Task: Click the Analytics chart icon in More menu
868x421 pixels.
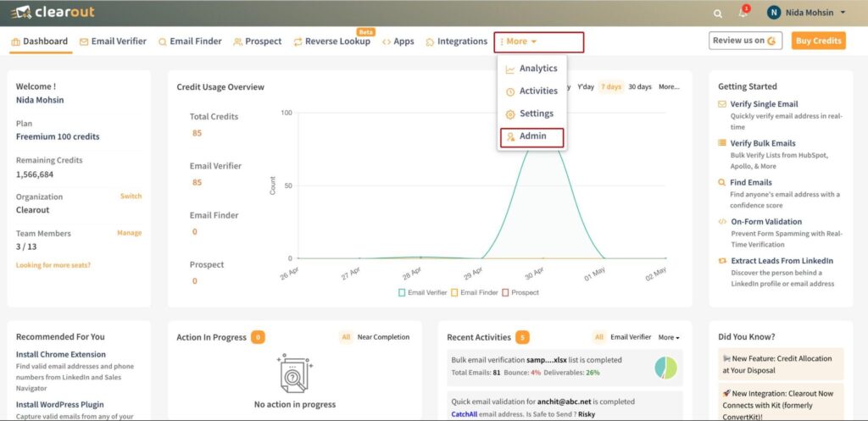Action: (x=509, y=69)
